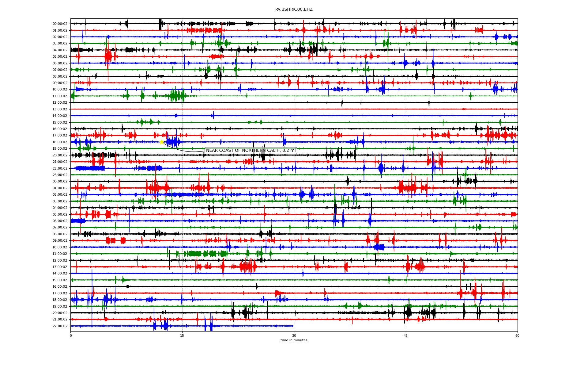Screen dimensions: 588x368
Task: Click the 45 tick on the time axis
Action: pos(405,335)
